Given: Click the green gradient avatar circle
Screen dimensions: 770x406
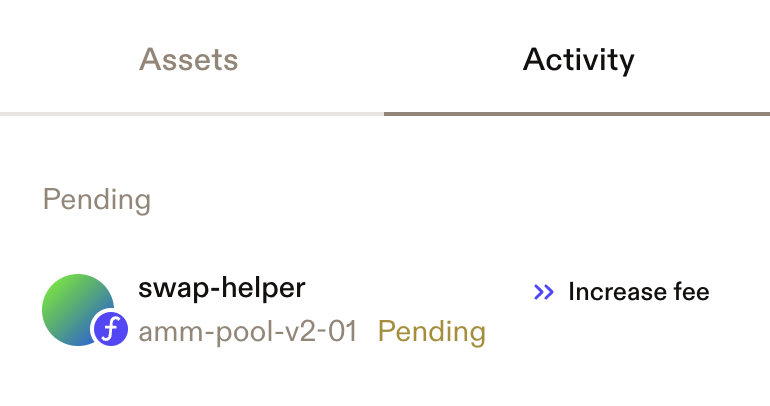Looking at the screenshot, I should [x=78, y=310].
